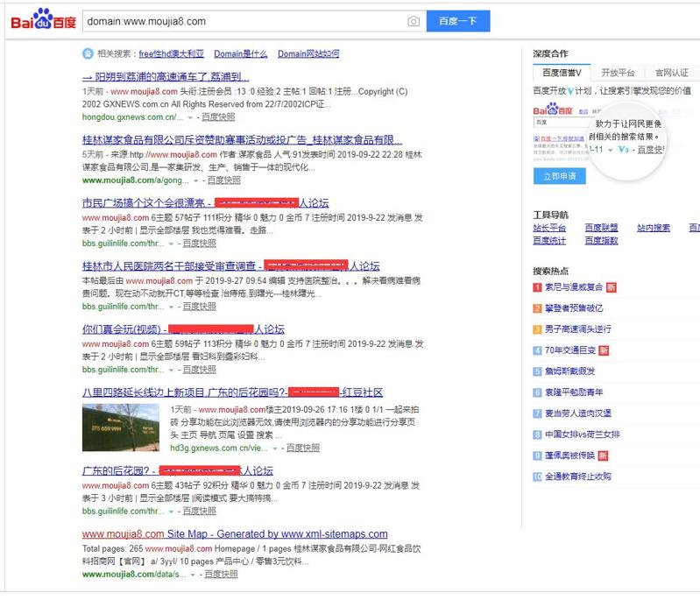
Task: Open result '你们真会玩(视频)'
Action: pos(183,329)
